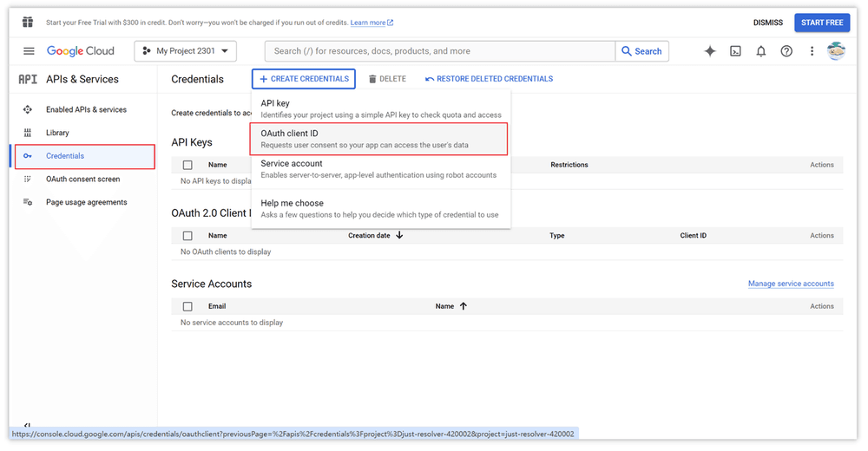Open Library in sidebar
Image resolution: width=868 pixels, height=451 pixels.
coord(57,133)
